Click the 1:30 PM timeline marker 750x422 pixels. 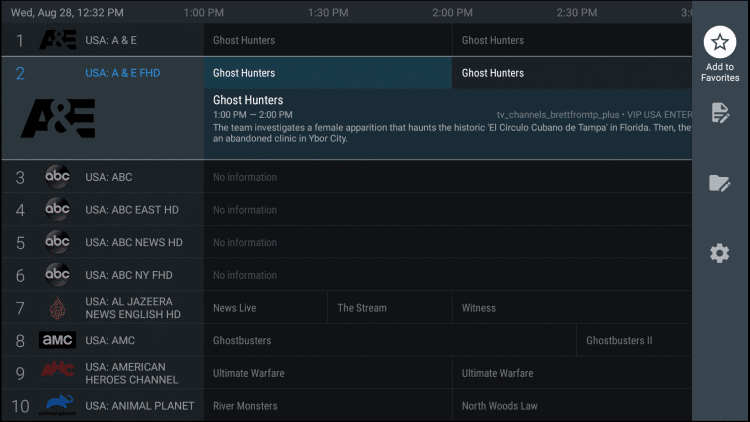click(328, 12)
